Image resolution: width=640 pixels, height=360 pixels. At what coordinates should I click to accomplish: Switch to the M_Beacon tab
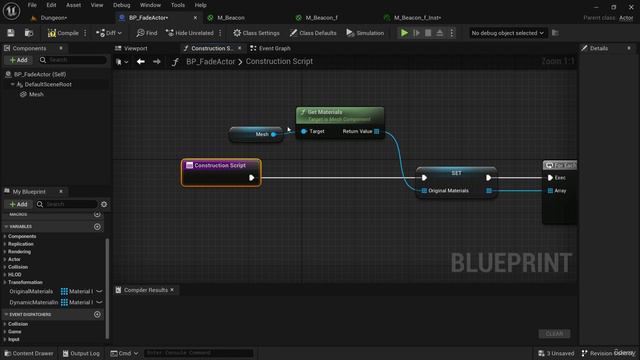[231, 18]
